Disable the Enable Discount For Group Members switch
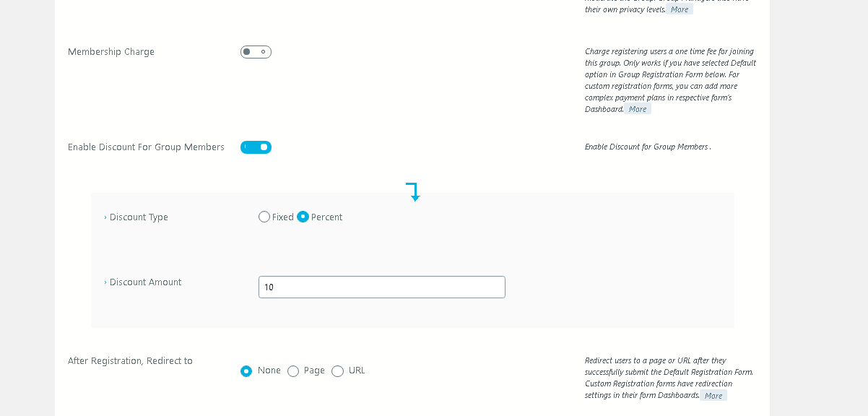The width and height of the screenshot is (868, 416). pyautogui.click(x=256, y=147)
